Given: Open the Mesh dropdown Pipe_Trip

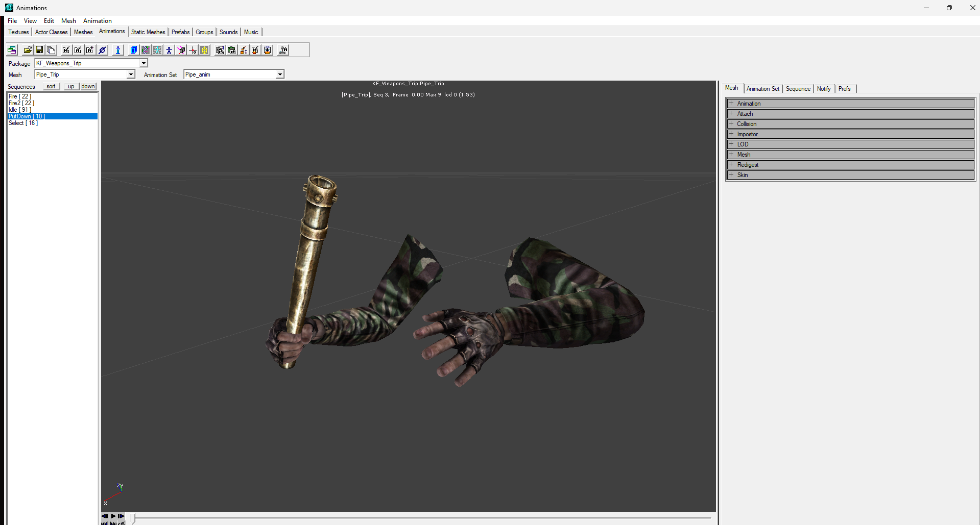Looking at the screenshot, I should (131, 74).
